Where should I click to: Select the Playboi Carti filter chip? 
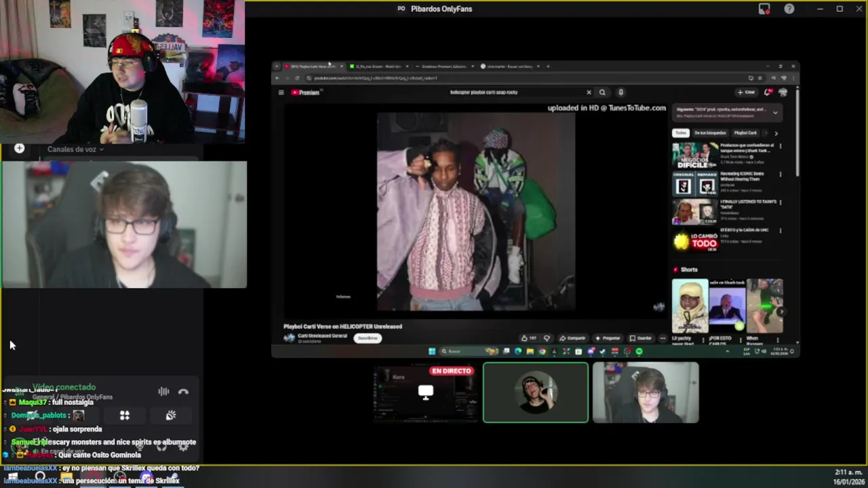pos(745,133)
